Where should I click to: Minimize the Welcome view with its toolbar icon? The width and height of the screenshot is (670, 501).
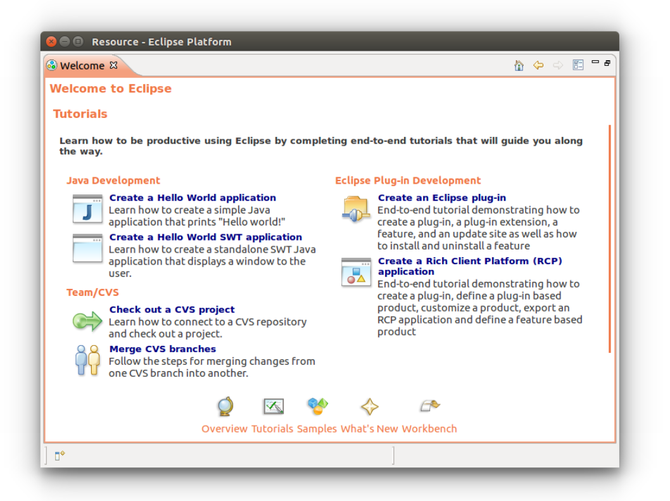[595, 62]
